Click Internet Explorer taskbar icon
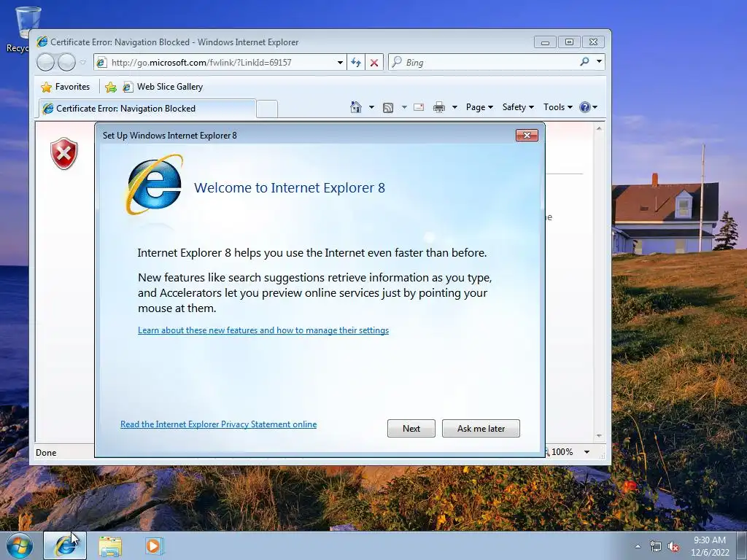Viewport: 747px width, 560px height. point(65,545)
